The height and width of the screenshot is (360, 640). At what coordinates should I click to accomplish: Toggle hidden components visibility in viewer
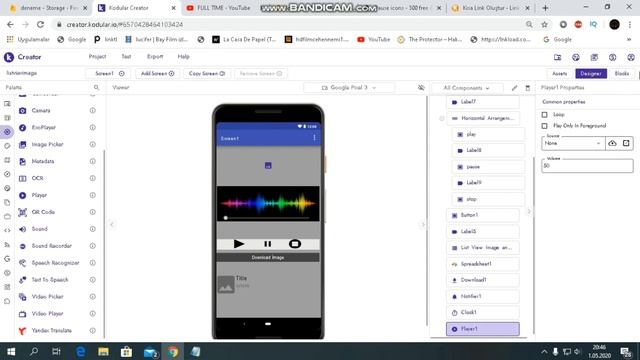click(421, 88)
